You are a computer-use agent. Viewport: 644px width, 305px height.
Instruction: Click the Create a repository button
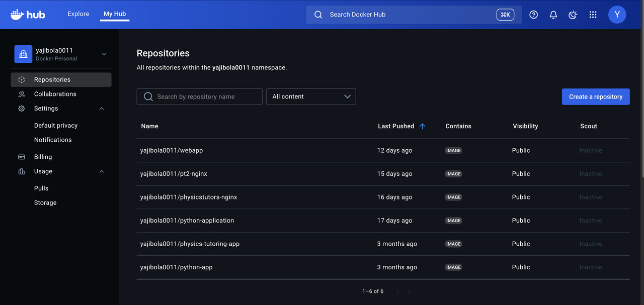596,96
